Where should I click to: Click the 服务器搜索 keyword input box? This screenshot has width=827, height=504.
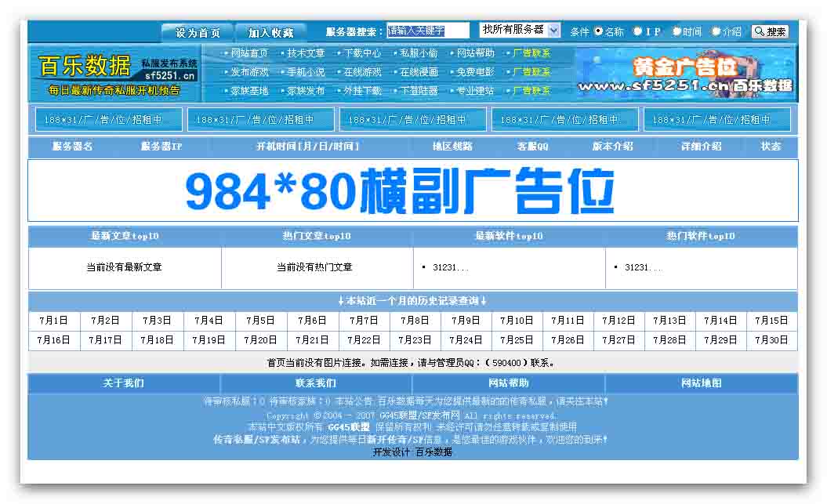(427, 29)
